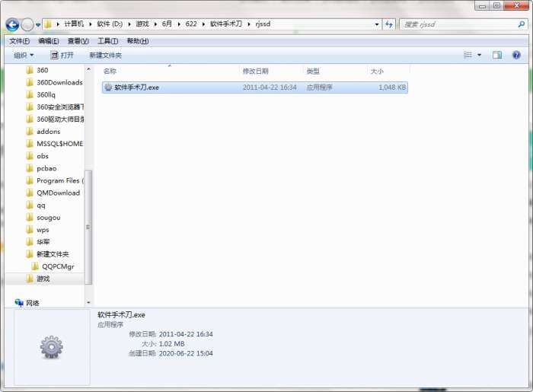Open the 查看(V) menu
Image resolution: width=533 pixels, height=392 pixels.
pyautogui.click(x=78, y=41)
